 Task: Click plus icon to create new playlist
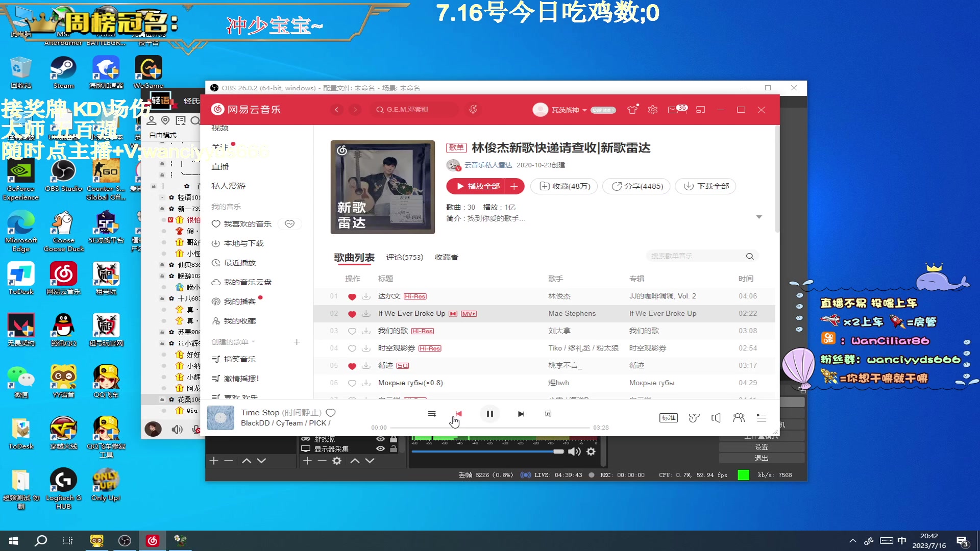tap(297, 342)
